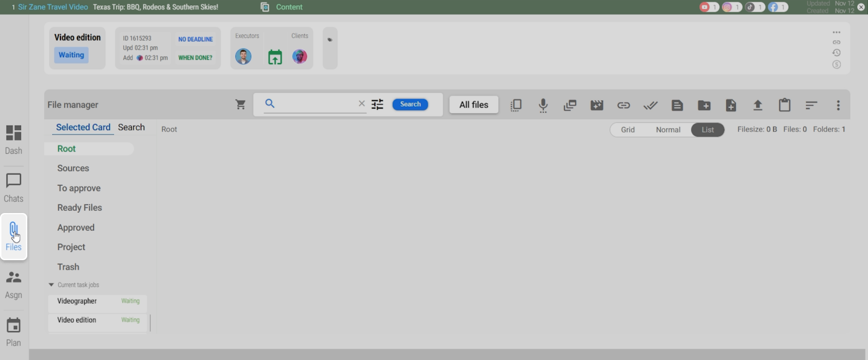Click the link chain toolbar icon

(x=623, y=105)
